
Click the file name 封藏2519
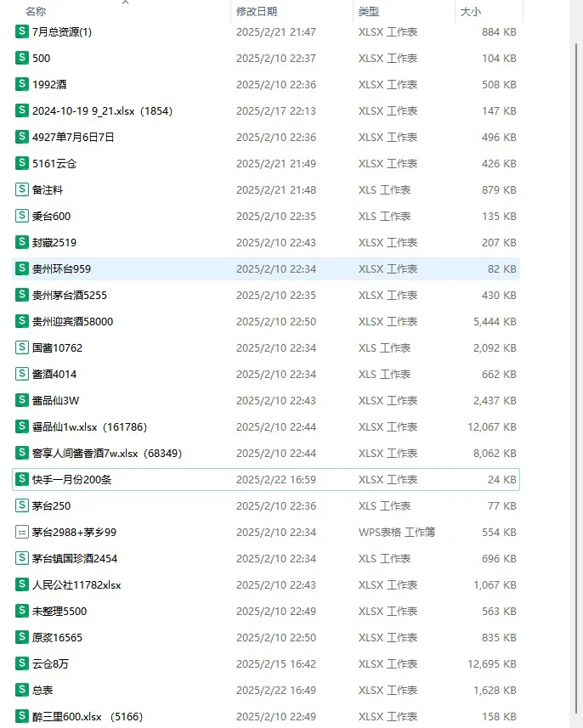[54, 242]
